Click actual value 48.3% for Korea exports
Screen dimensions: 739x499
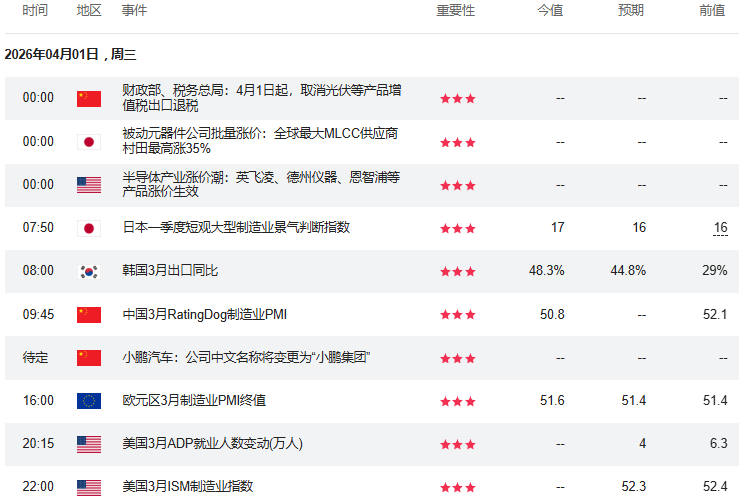(x=547, y=270)
